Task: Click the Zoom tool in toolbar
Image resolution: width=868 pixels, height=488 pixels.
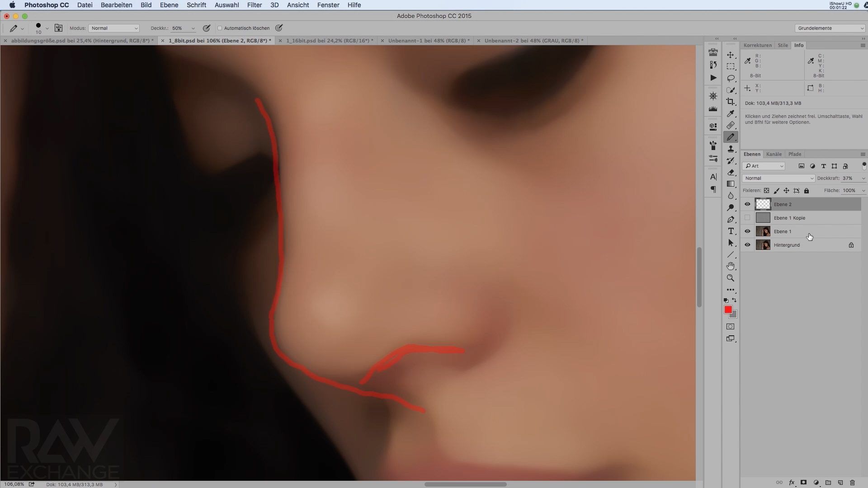Action: pos(731,278)
